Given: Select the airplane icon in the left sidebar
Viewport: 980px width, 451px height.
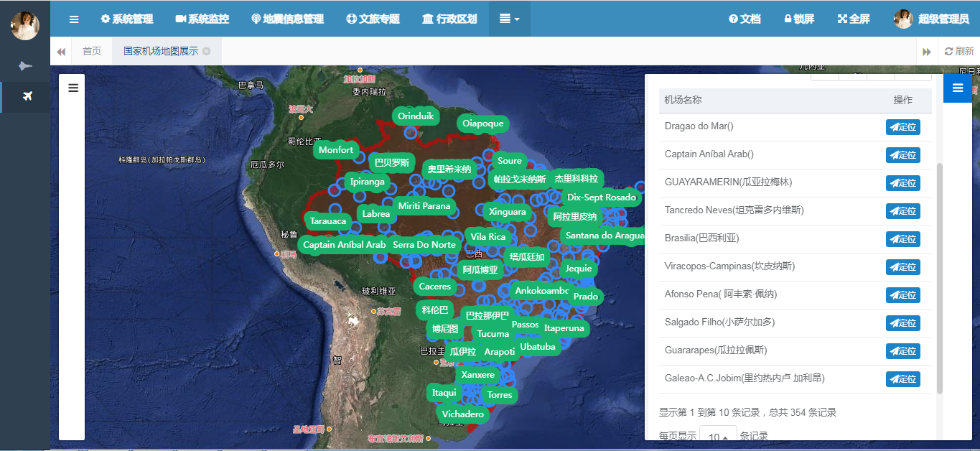Looking at the screenshot, I should (27, 96).
